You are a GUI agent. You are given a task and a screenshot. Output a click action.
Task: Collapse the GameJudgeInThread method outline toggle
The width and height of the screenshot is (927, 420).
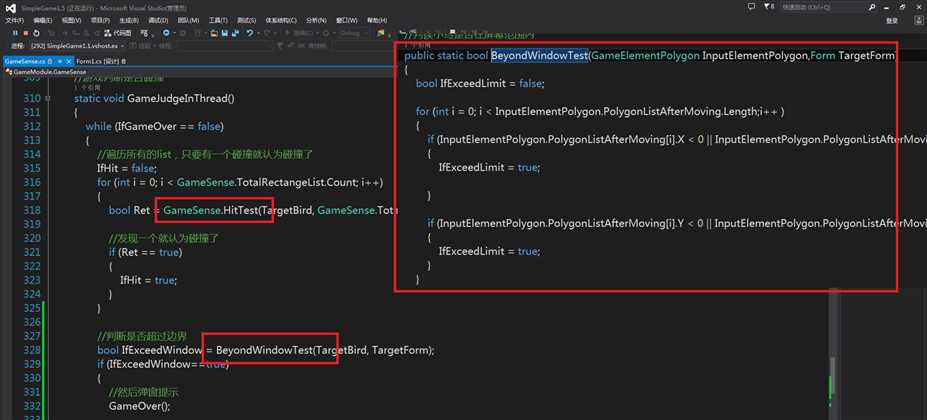(48, 98)
